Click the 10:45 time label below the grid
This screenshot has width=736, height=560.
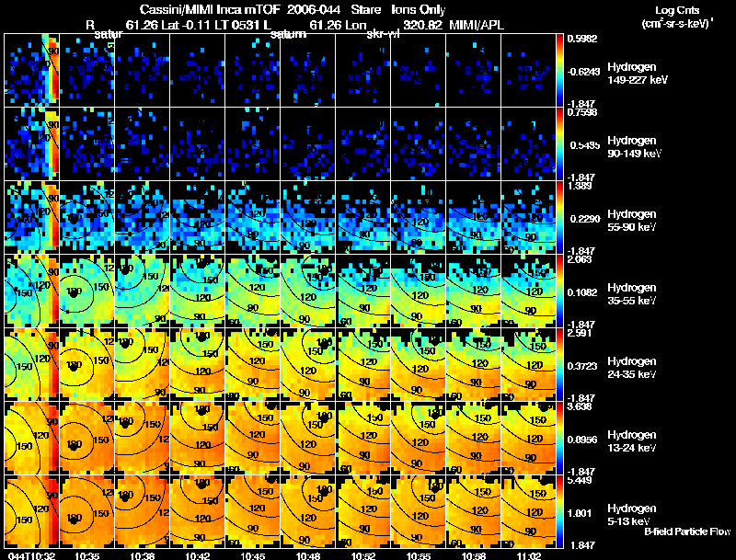253,555
